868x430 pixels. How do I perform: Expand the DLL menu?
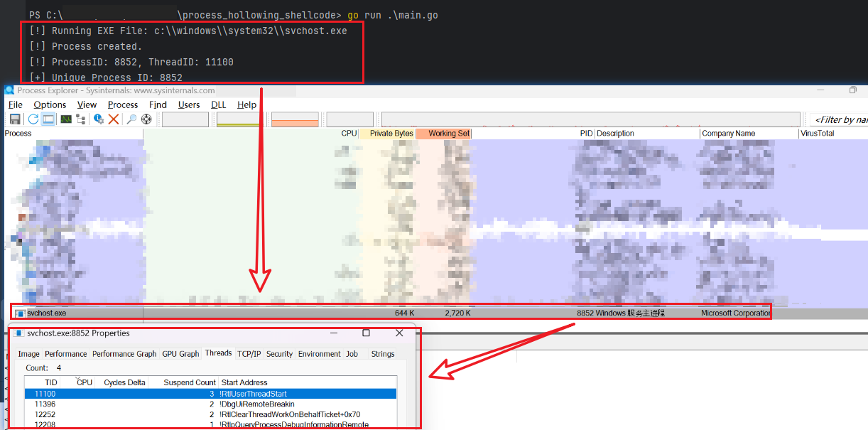[219, 104]
